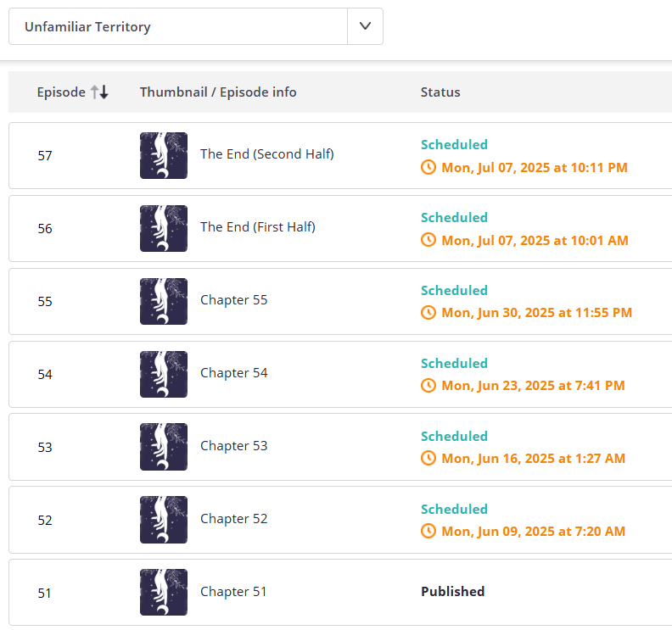The width and height of the screenshot is (672, 630).
Task: Click the clock icon for Chapter 54
Action: [x=428, y=386]
